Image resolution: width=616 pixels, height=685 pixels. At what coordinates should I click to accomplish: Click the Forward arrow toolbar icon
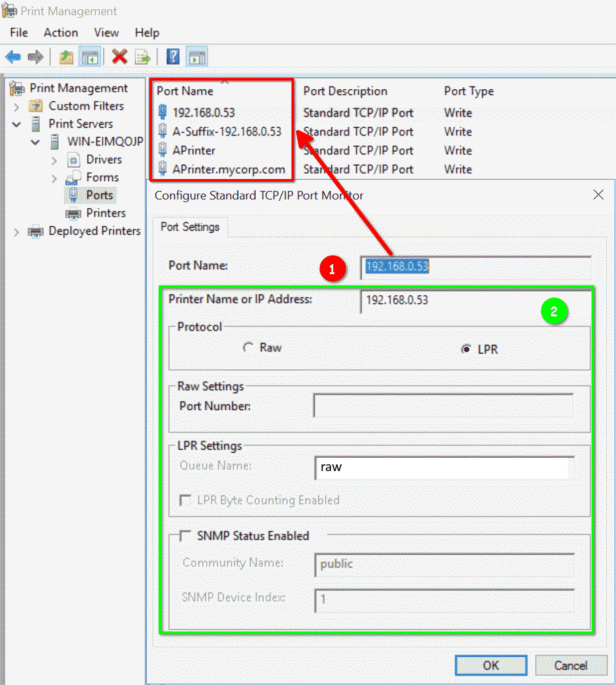[35, 57]
